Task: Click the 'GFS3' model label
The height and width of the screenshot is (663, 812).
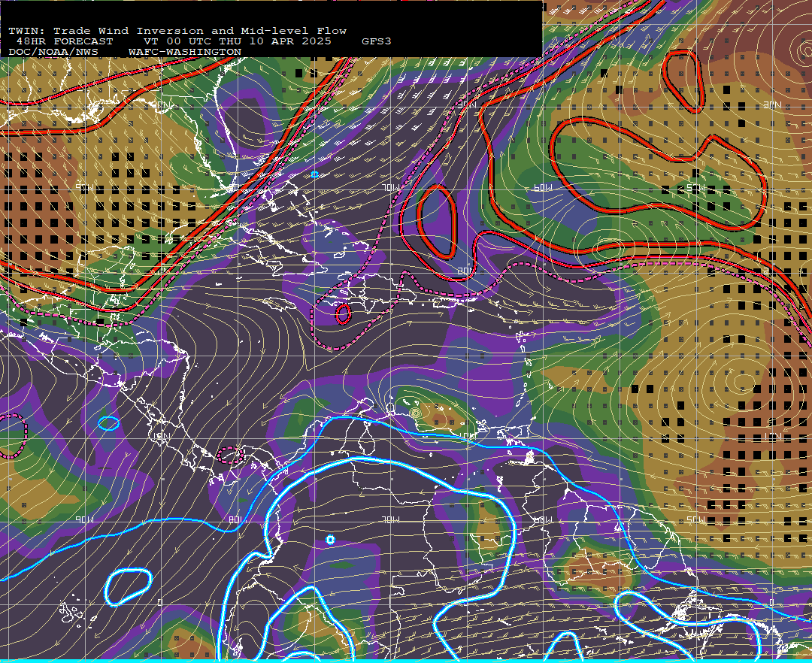Action: tap(377, 41)
